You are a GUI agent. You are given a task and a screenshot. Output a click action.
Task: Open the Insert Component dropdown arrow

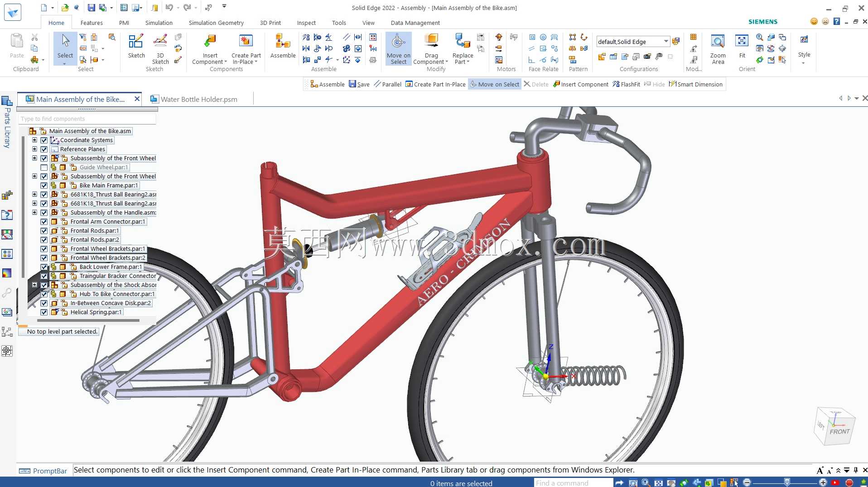[x=226, y=62]
